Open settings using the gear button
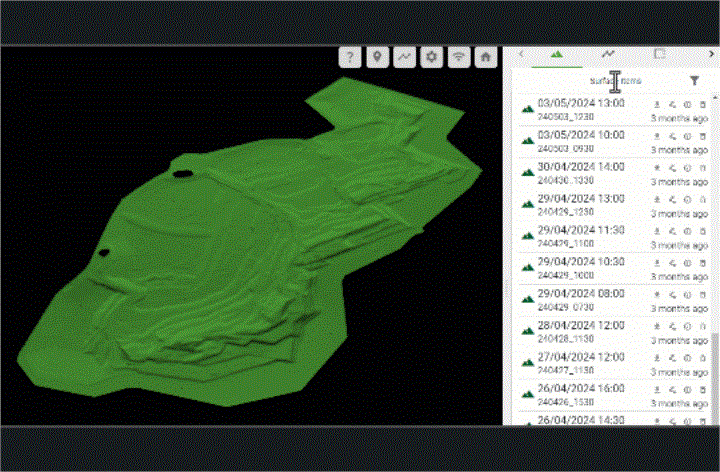The height and width of the screenshot is (472, 720). pyautogui.click(x=431, y=57)
